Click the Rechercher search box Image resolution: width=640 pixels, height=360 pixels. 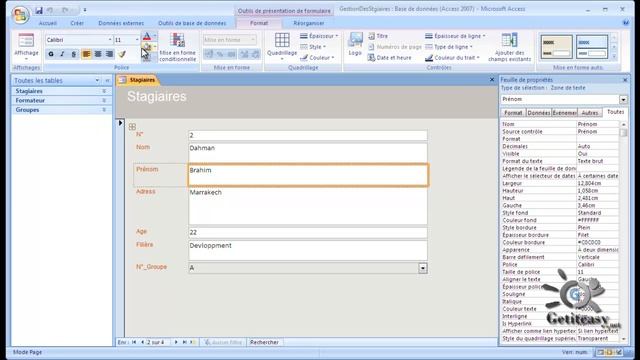tap(264, 342)
